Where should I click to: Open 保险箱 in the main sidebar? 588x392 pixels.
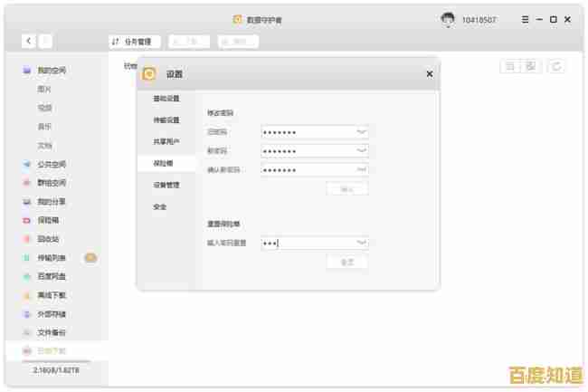point(48,220)
